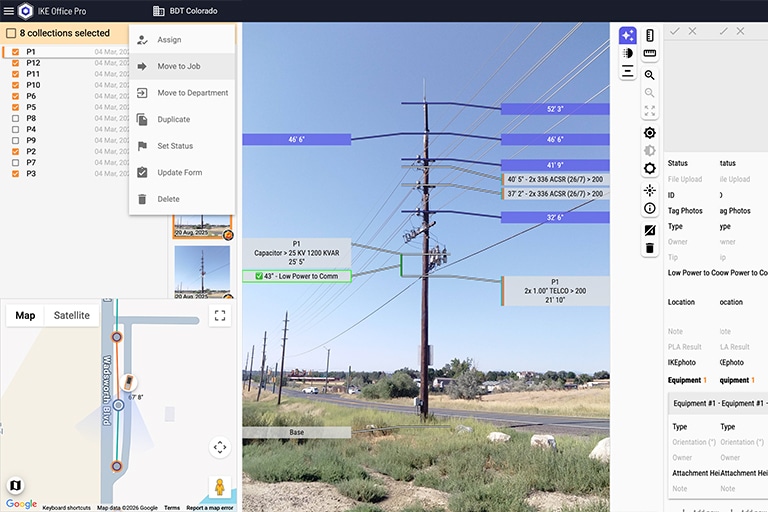Open the map layers icon above Google logo
This screenshot has width=768, height=512.
point(15,485)
